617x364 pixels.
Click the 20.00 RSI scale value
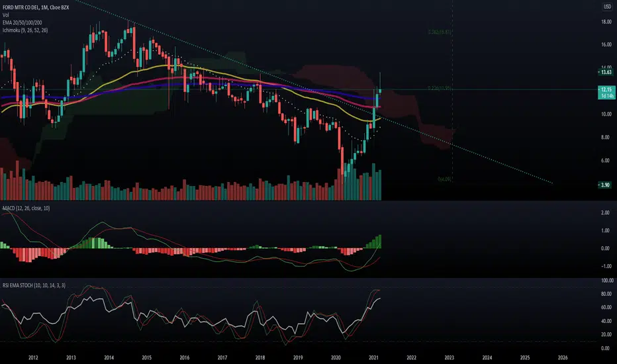(606, 334)
